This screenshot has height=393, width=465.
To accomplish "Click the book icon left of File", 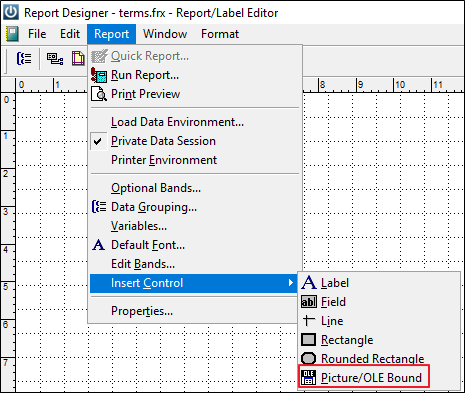I will point(13,34).
